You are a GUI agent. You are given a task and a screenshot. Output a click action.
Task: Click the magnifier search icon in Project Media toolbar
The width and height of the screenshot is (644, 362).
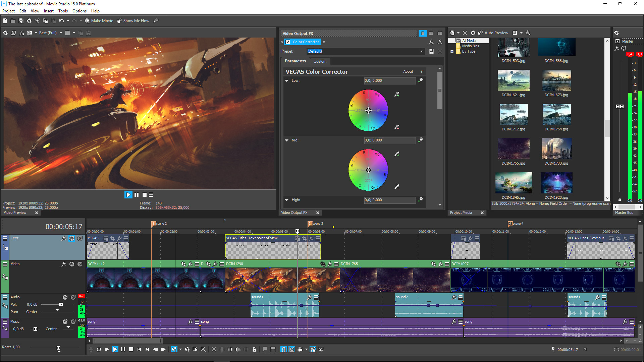click(x=528, y=33)
